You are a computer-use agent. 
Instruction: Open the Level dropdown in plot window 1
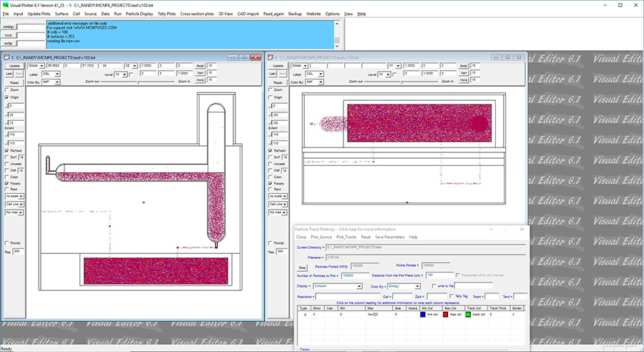point(120,74)
